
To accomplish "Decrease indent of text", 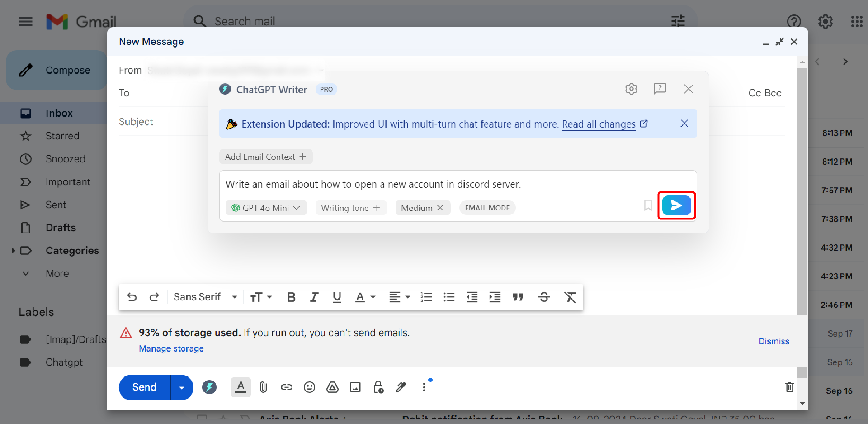I will pyautogui.click(x=472, y=297).
